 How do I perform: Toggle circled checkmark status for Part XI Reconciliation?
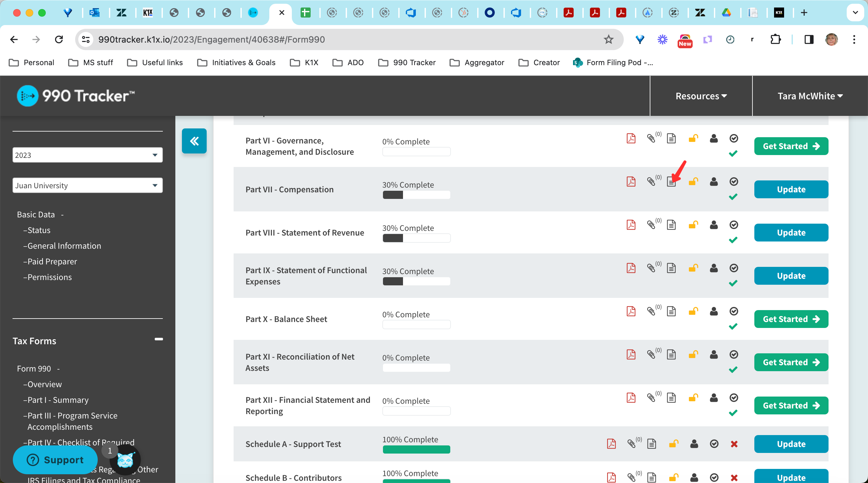[734, 354]
